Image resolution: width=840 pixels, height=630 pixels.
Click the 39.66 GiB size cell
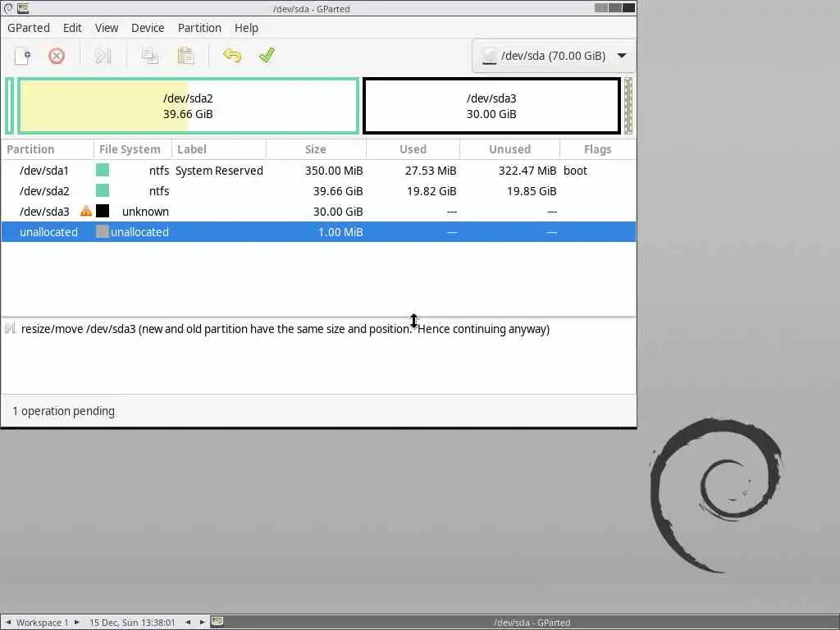coord(338,190)
